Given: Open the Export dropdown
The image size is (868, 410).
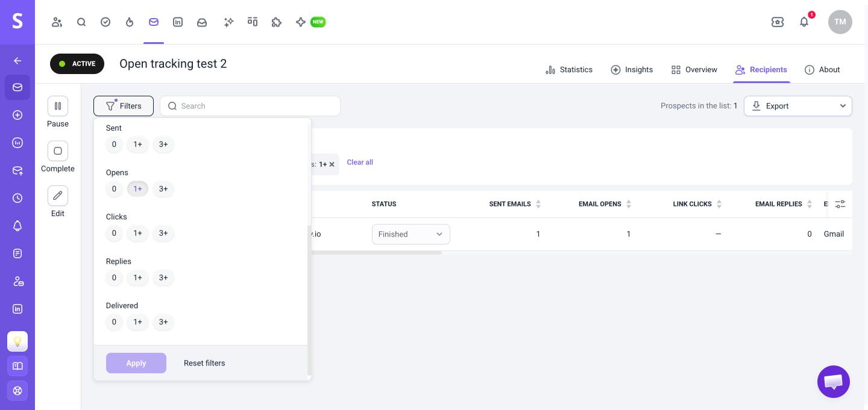Looking at the screenshot, I should pos(797,106).
